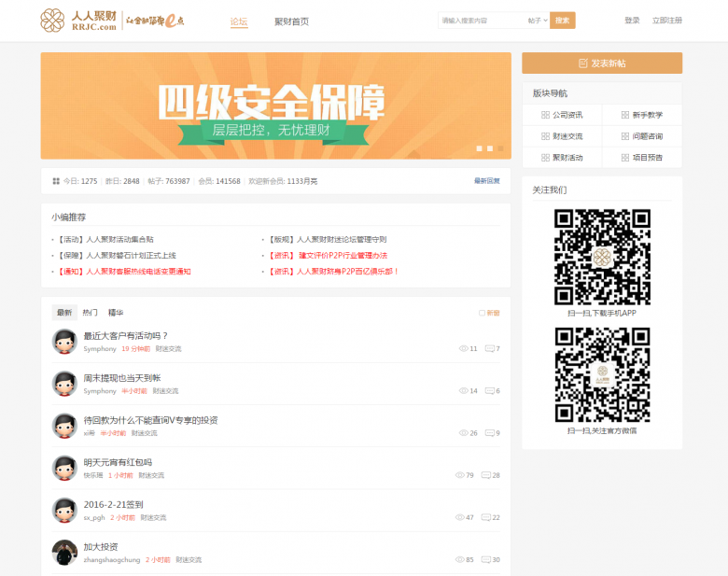This screenshot has height=576, width=728.
Task: Switch to the 热门 tab
Action: point(90,313)
